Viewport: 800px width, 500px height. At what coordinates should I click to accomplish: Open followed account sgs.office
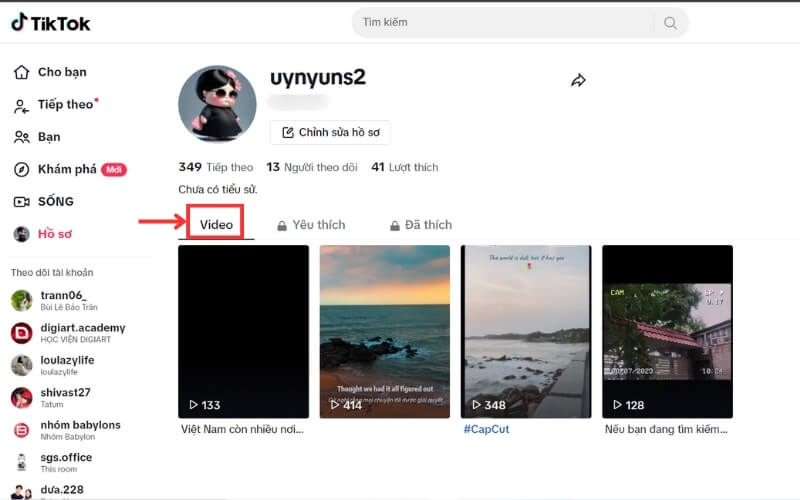[x=52, y=462]
